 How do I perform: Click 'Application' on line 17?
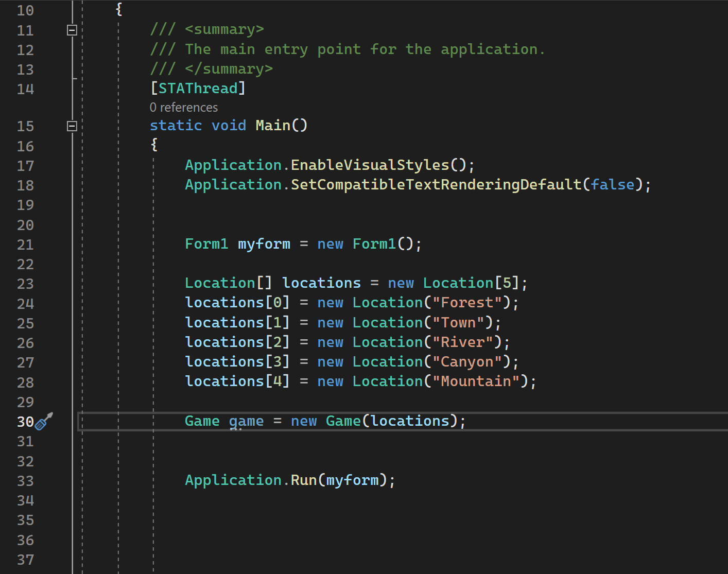tap(233, 165)
